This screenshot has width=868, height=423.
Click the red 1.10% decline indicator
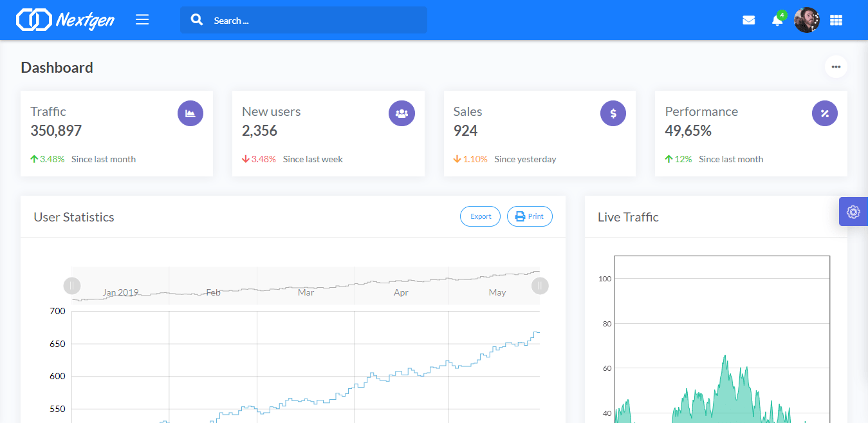click(x=470, y=159)
